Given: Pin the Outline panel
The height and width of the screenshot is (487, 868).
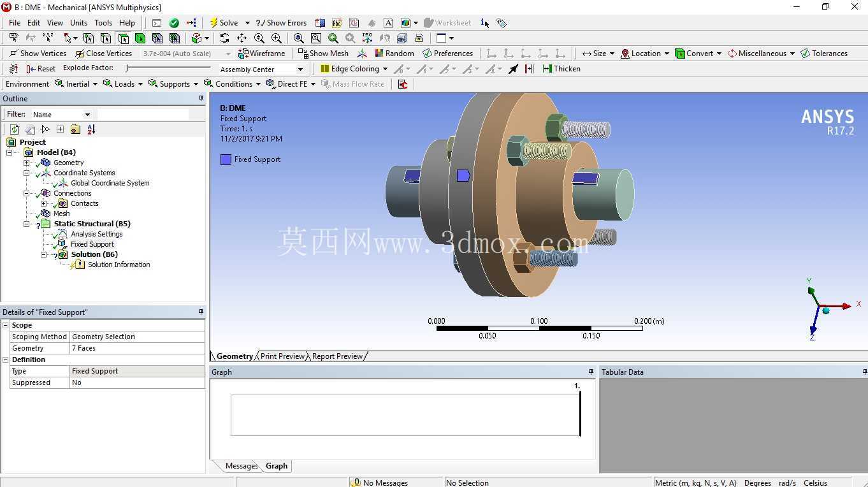Looking at the screenshot, I should [201, 99].
